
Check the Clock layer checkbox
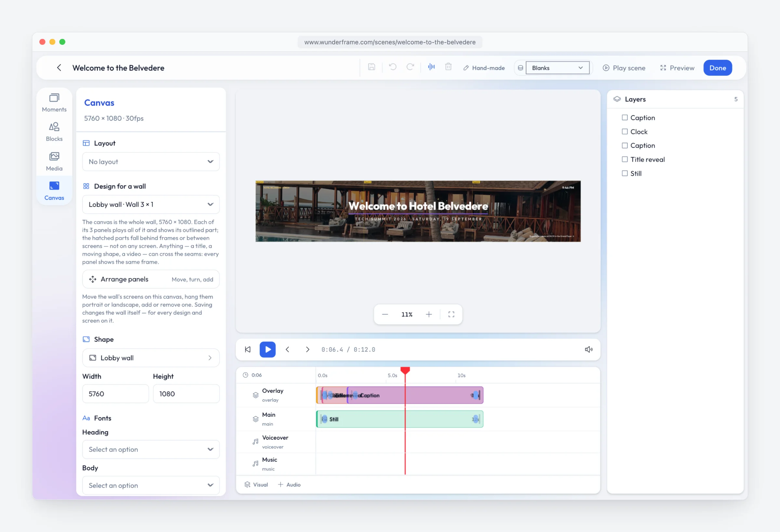pos(625,132)
